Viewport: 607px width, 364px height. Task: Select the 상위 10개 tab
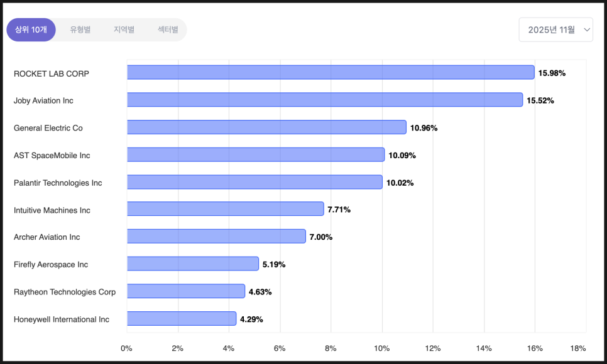pyautogui.click(x=31, y=29)
